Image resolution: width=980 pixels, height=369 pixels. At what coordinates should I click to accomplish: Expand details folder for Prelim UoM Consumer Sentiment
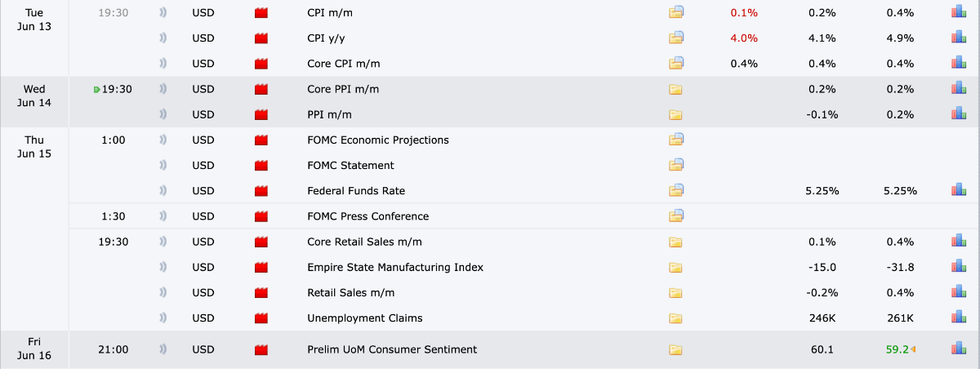click(x=675, y=349)
